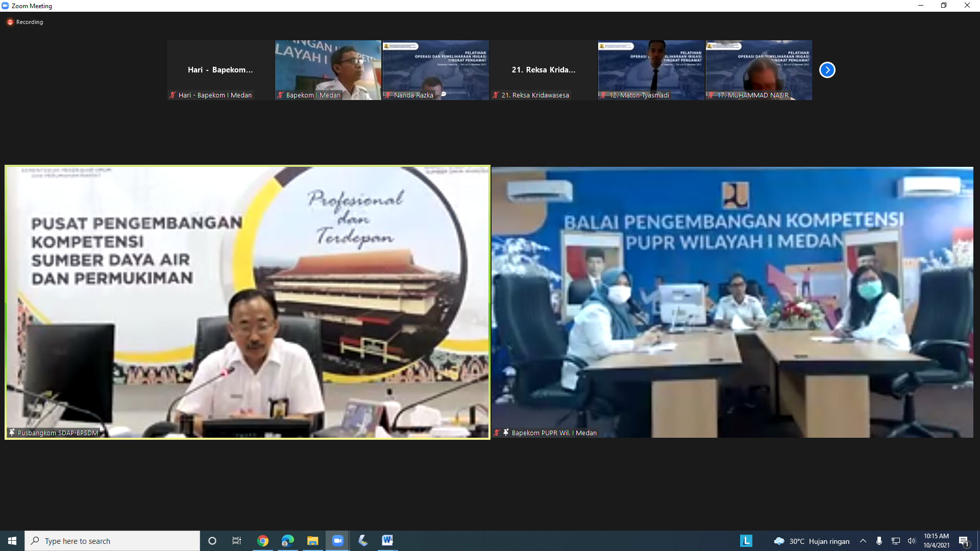Image resolution: width=980 pixels, height=551 pixels.
Task: Select 17. MUHAMMAD NASIR video thumbnail
Action: click(759, 70)
